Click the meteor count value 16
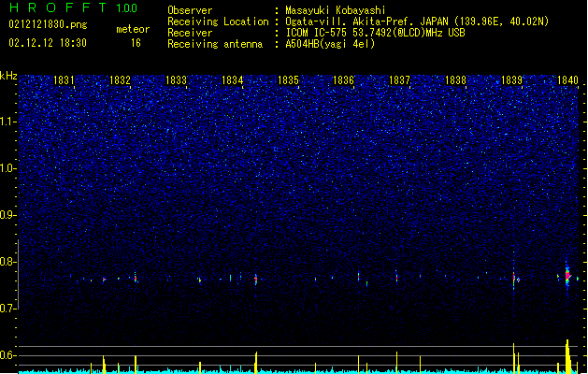The height and width of the screenshot is (374, 588). (136, 43)
